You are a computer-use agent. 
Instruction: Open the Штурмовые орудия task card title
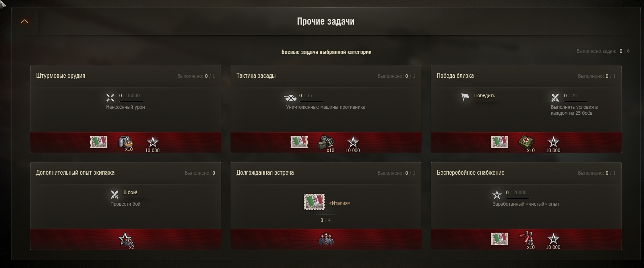pos(60,75)
